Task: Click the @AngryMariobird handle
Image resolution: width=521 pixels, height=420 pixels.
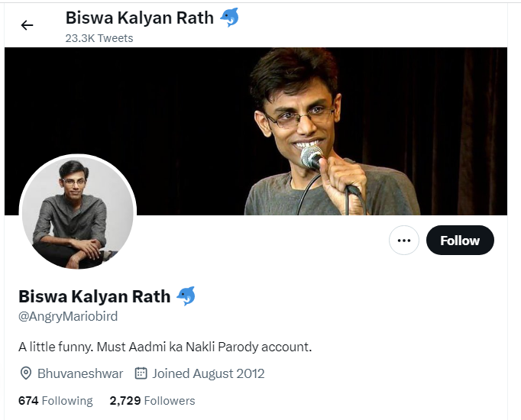Action: [x=68, y=316]
